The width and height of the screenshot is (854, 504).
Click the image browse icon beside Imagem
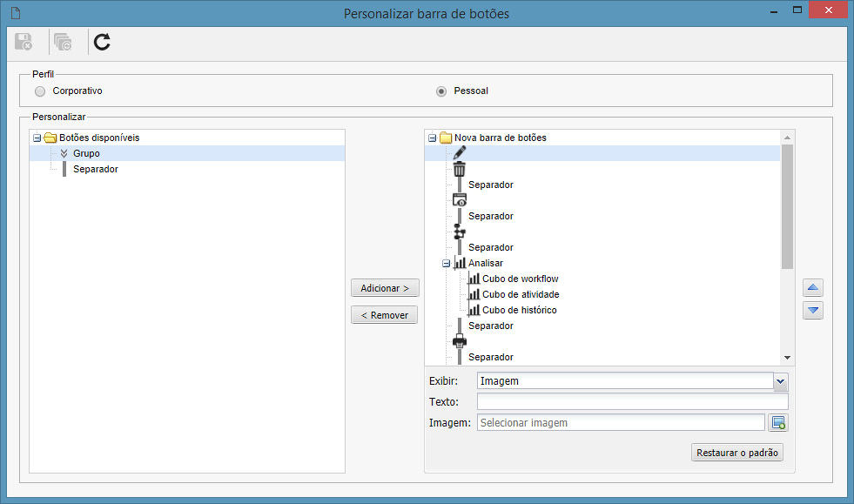778,423
